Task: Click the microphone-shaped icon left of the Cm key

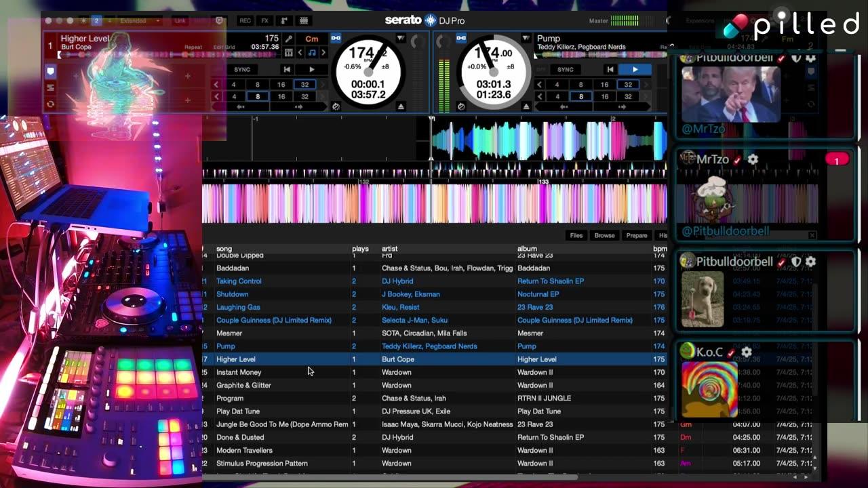Action: tap(289, 39)
